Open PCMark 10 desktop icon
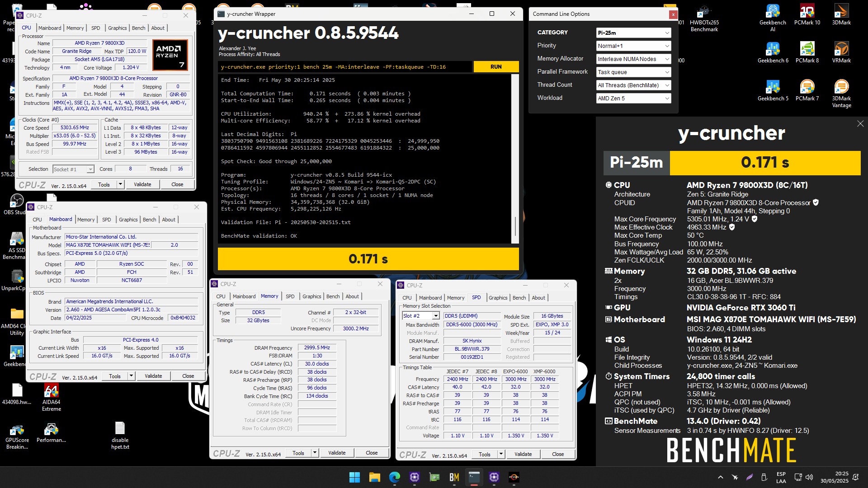This screenshot has height=488, width=868. 807,14
